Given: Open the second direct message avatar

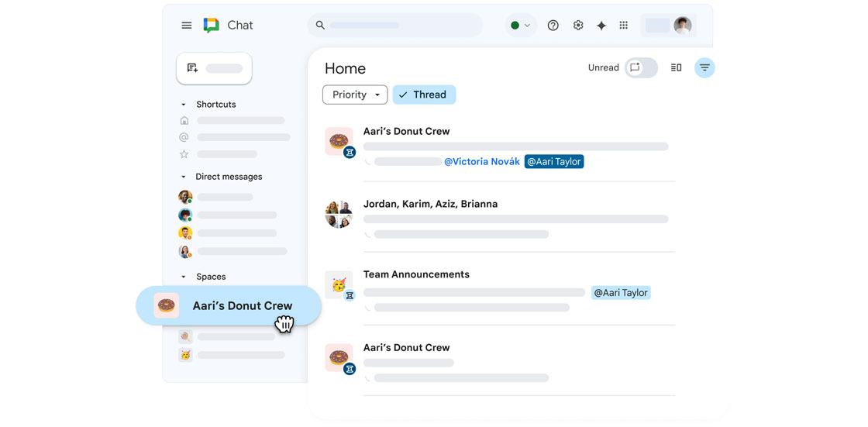Looking at the screenshot, I should tap(185, 215).
